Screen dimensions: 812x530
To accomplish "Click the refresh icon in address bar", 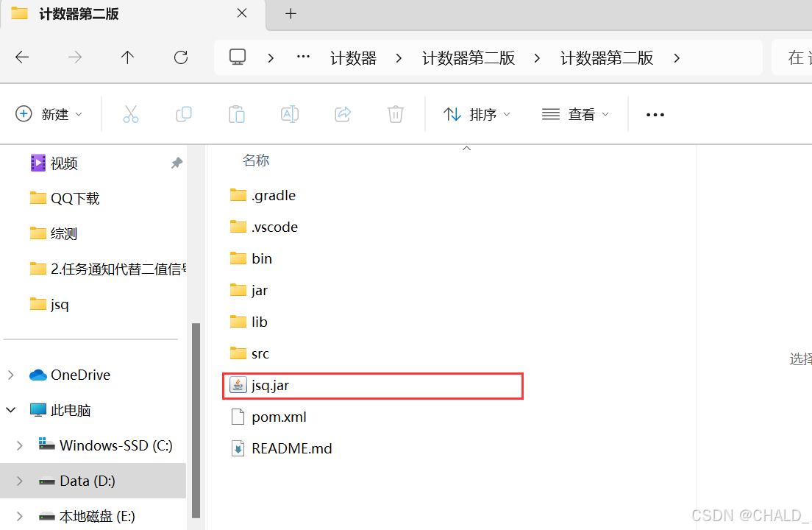I will [180, 57].
